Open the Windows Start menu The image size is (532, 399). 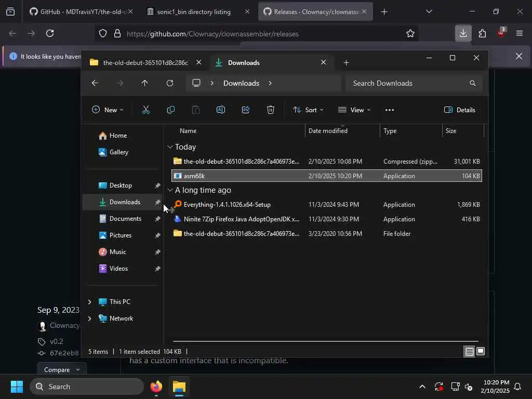17,387
